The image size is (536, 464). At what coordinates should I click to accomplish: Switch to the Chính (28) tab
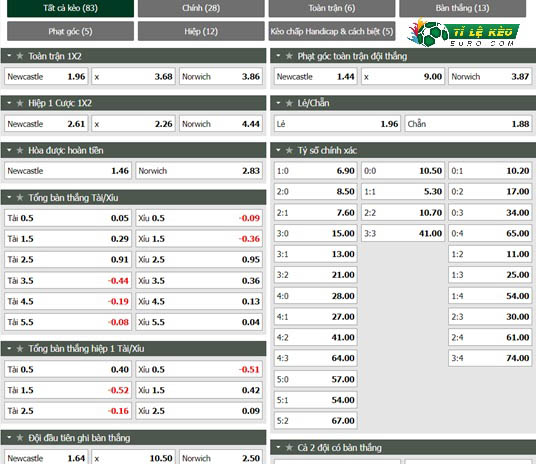point(201,8)
